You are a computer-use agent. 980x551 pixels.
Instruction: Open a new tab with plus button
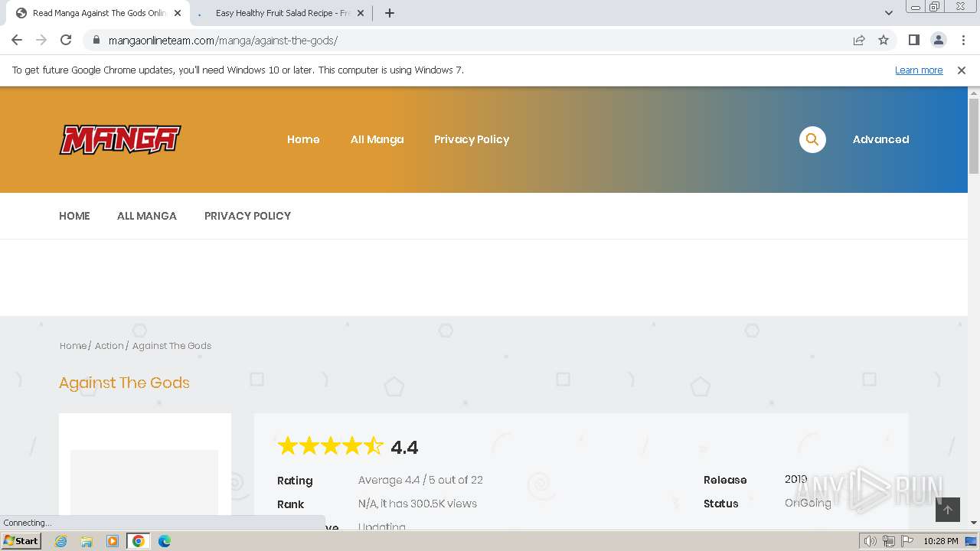pos(389,13)
